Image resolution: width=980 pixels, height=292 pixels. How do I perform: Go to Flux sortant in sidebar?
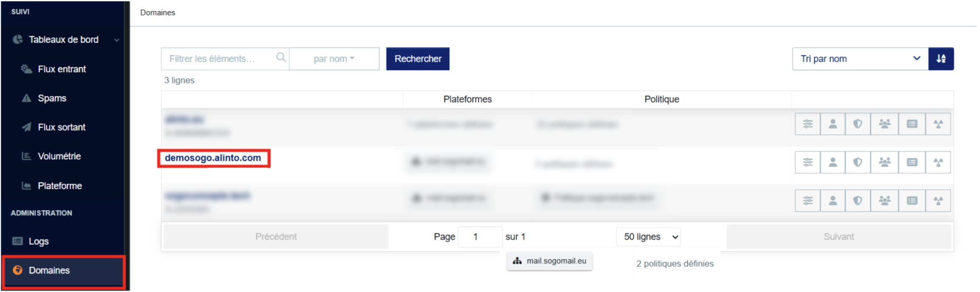click(x=62, y=127)
